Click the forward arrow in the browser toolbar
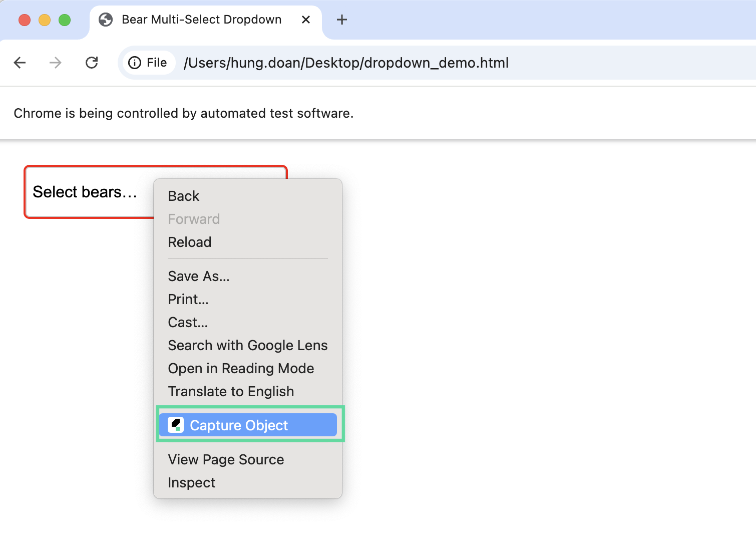Screen dimensions: 756x534 [x=56, y=63]
